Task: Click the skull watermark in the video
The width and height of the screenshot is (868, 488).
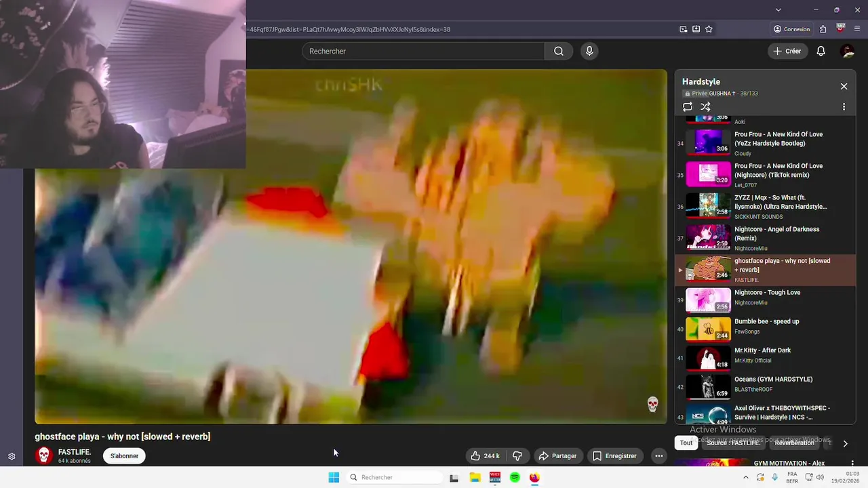Action: (x=652, y=405)
